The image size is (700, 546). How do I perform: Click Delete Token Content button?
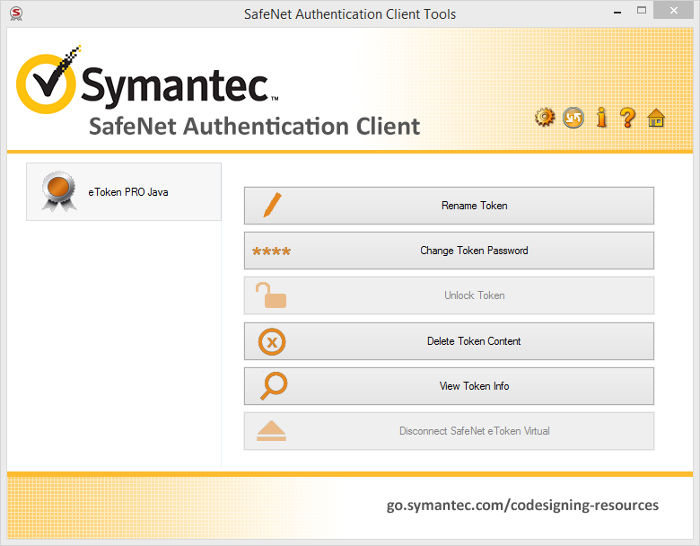pos(449,341)
